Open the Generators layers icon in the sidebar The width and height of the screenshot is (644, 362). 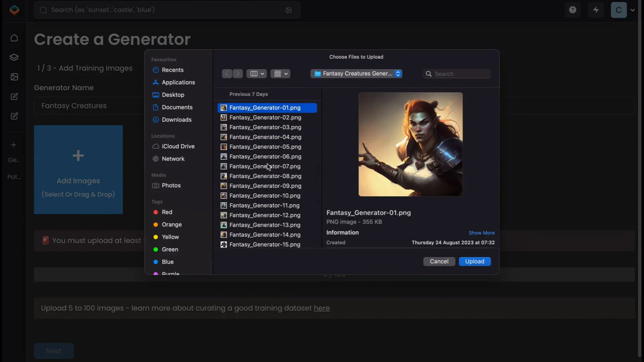14,57
